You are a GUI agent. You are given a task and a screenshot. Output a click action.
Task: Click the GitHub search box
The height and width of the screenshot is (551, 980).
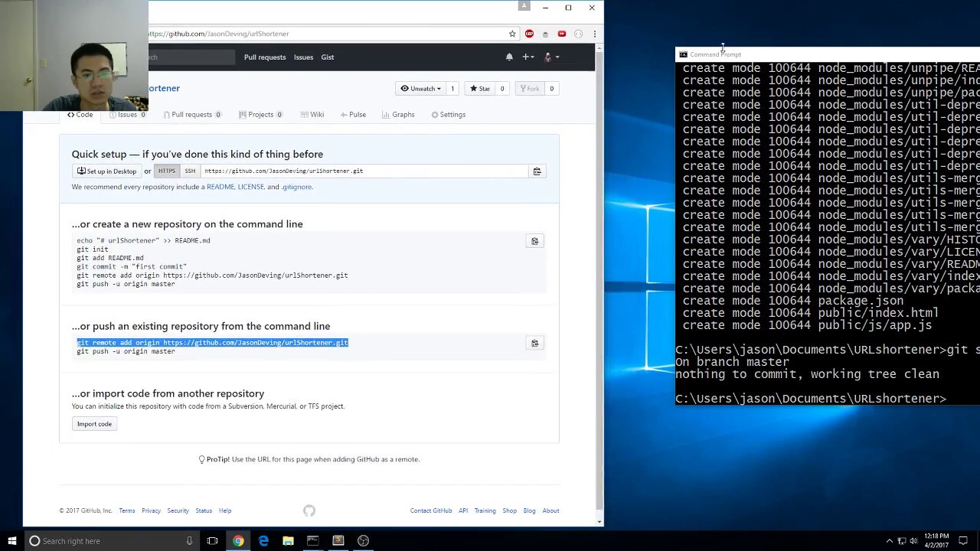[x=191, y=57]
